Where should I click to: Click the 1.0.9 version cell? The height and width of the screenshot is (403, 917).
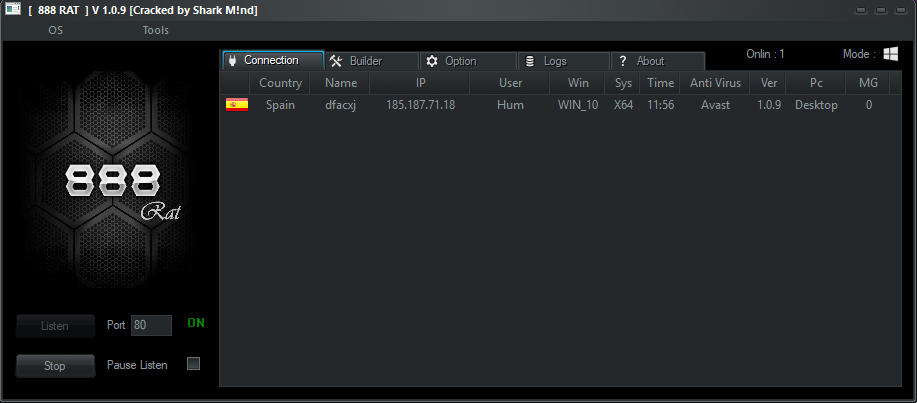click(x=769, y=105)
